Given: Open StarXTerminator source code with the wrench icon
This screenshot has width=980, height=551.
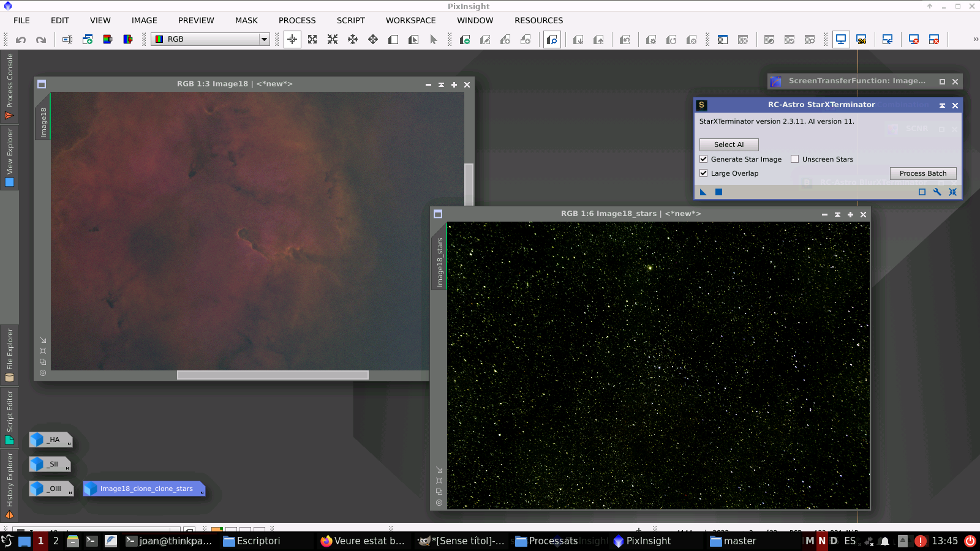Looking at the screenshot, I should [937, 192].
